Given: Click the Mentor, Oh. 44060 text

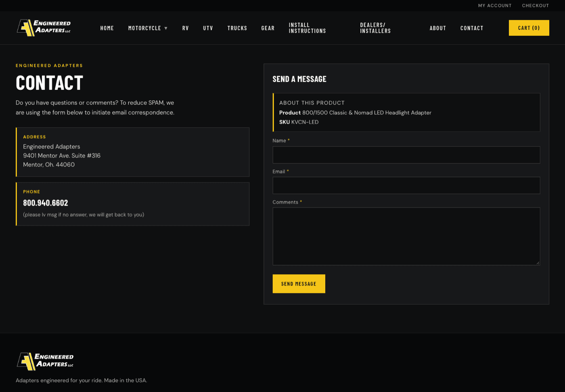Looking at the screenshot, I should click(49, 165).
